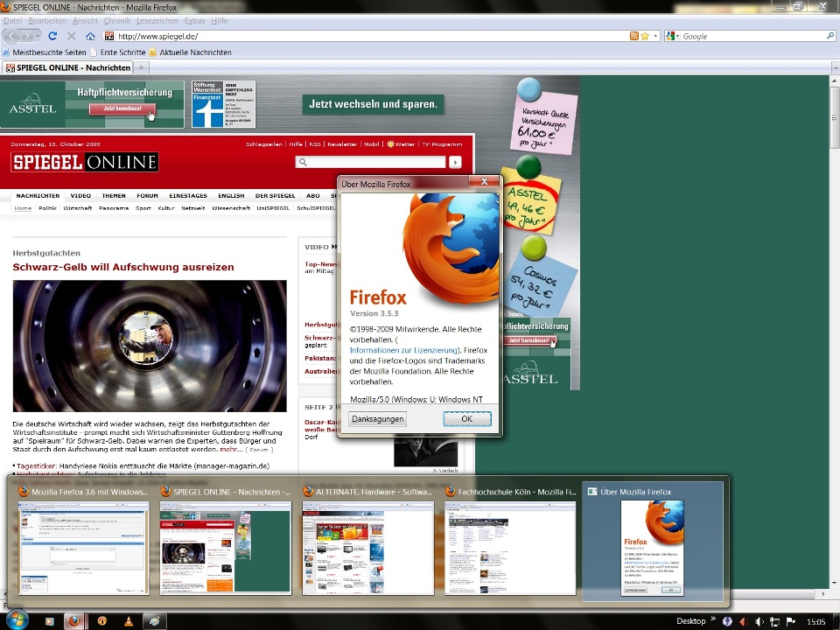This screenshot has height=630, width=840.
Task: Open the bookmark dropdown arrow beside the star
Action: click(x=655, y=36)
